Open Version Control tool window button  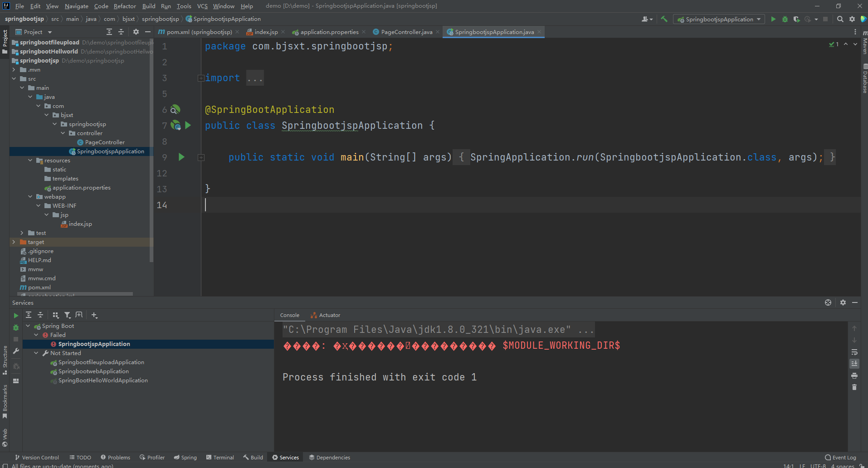pyautogui.click(x=37, y=457)
